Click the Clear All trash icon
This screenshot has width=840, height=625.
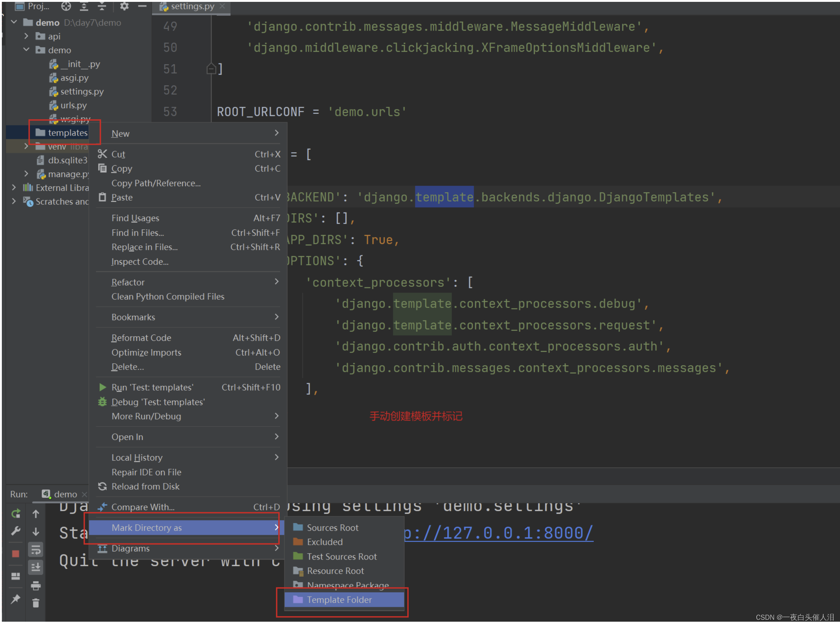(x=36, y=603)
